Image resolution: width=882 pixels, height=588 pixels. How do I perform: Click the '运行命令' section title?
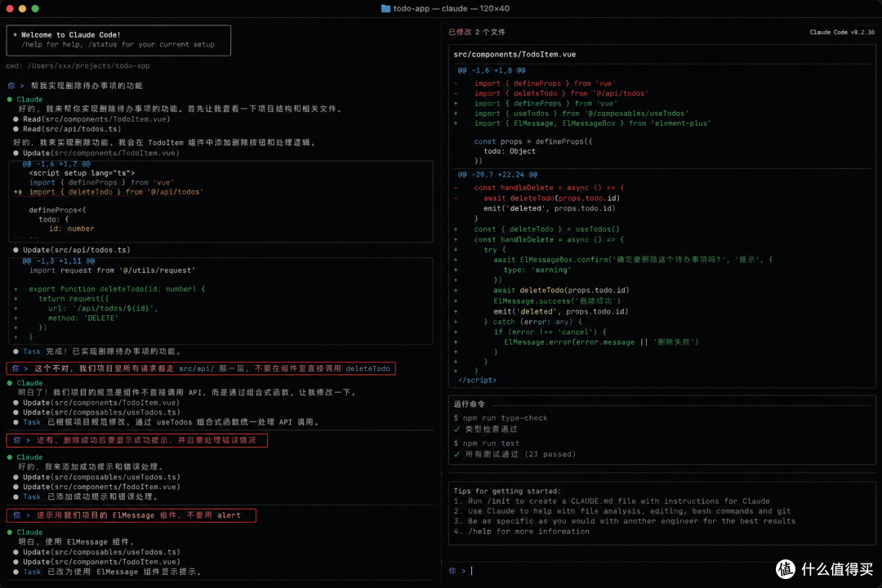(x=469, y=404)
